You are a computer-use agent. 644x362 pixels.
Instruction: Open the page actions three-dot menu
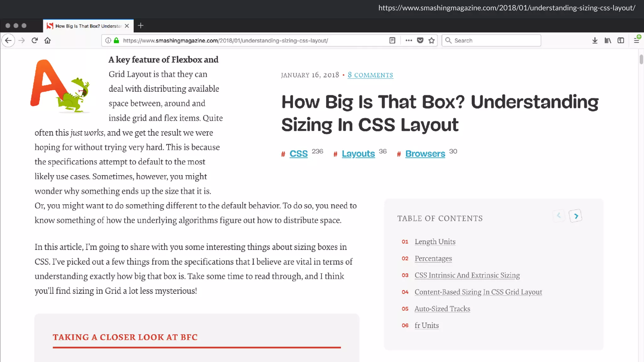coord(408,41)
